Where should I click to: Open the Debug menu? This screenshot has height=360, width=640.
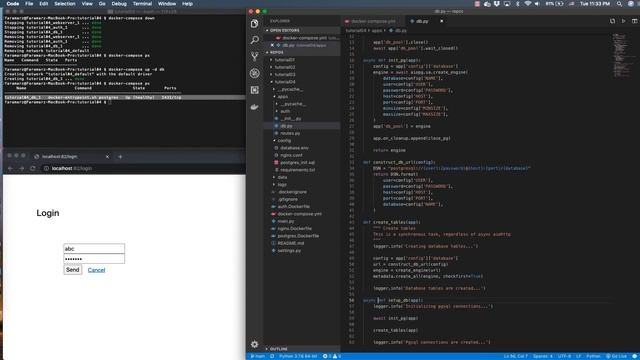[119, 4]
